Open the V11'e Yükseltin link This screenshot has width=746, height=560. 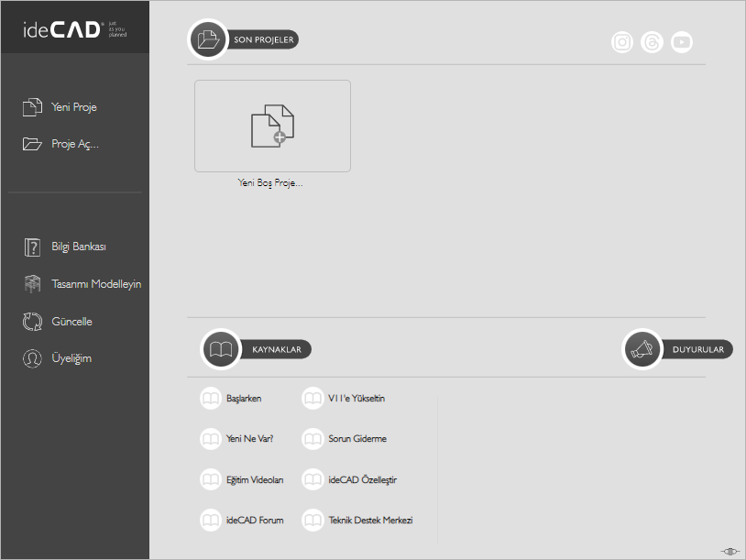357,399
